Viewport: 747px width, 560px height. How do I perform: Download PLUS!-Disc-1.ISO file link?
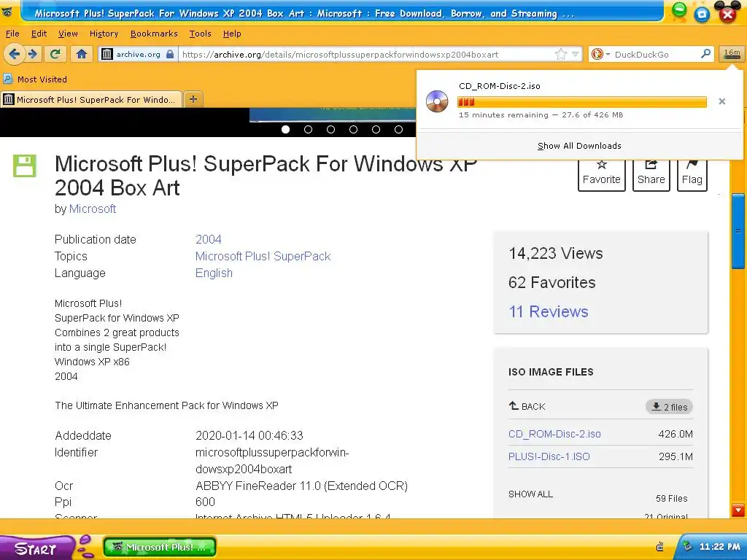click(549, 456)
